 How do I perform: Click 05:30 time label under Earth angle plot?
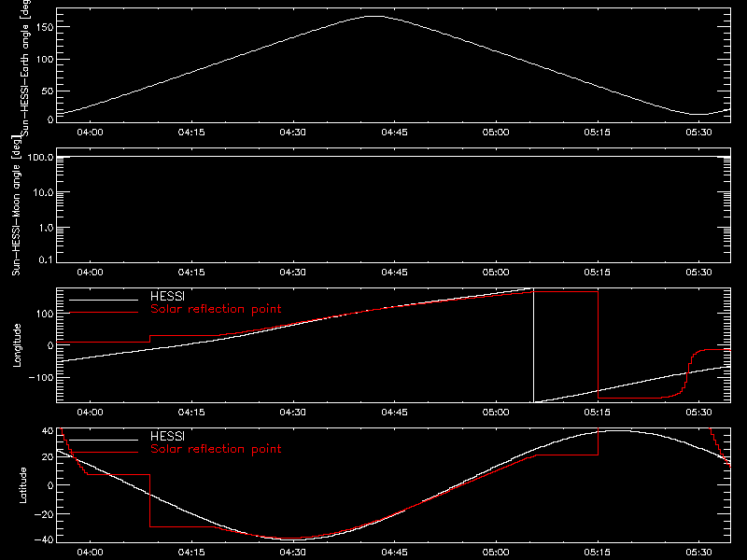point(698,132)
